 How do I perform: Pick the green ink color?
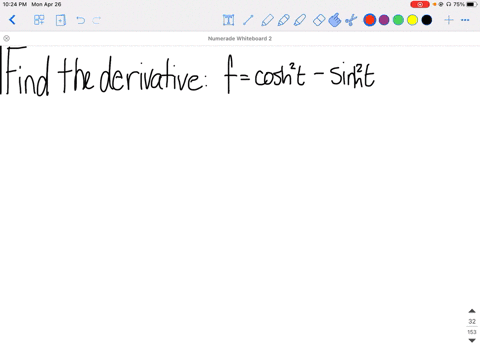point(398,20)
